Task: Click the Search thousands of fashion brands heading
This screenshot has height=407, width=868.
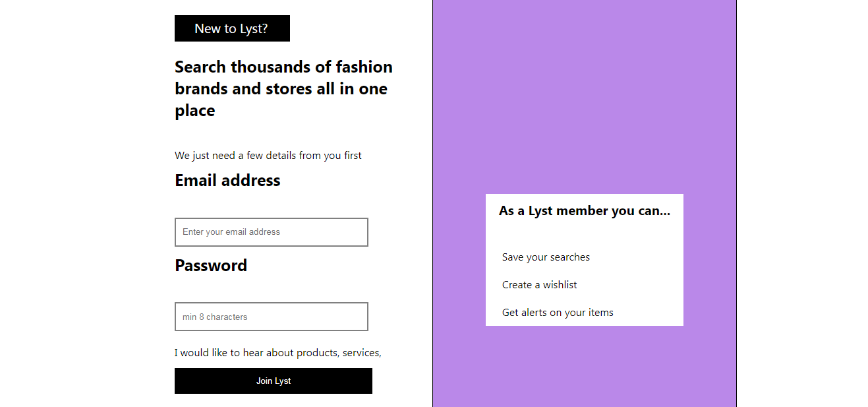Action: click(x=283, y=88)
